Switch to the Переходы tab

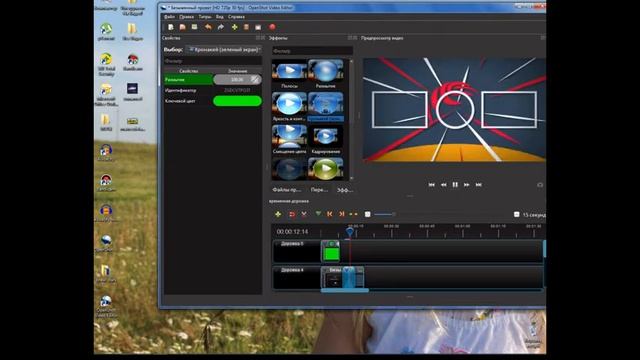(x=319, y=190)
